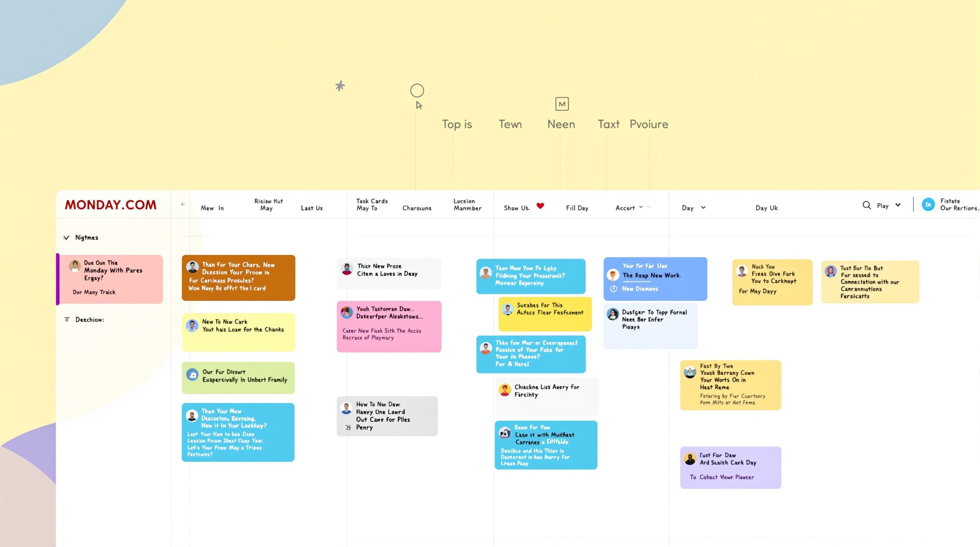Switch to the Fill Day tab
This screenshot has width=980, height=547.
coord(577,208)
